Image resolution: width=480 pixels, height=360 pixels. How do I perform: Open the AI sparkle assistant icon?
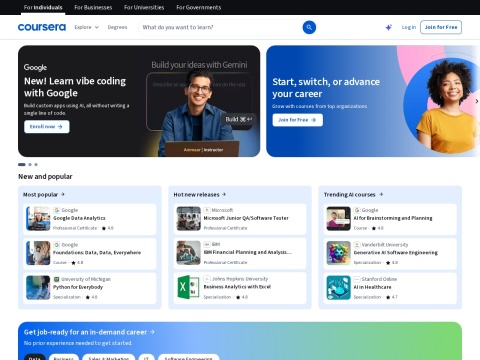pyautogui.click(x=389, y=27)
